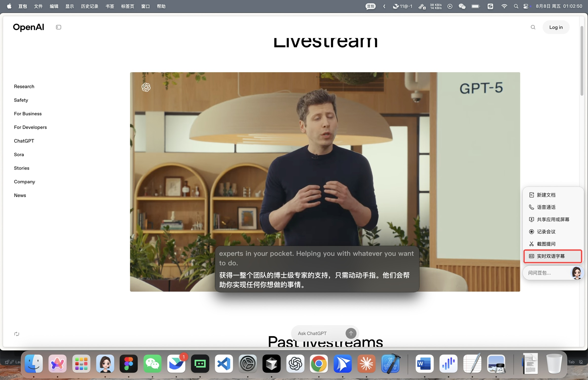Open the mail app with badge in Dock
This screenshot has width=588, height=380.
(176, 364)
